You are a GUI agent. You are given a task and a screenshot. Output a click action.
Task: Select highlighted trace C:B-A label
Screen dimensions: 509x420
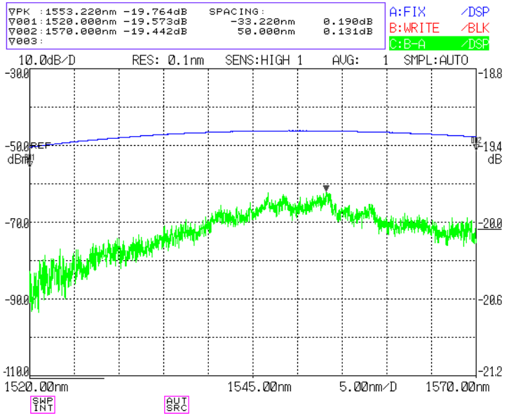click(x=439, y=43)
